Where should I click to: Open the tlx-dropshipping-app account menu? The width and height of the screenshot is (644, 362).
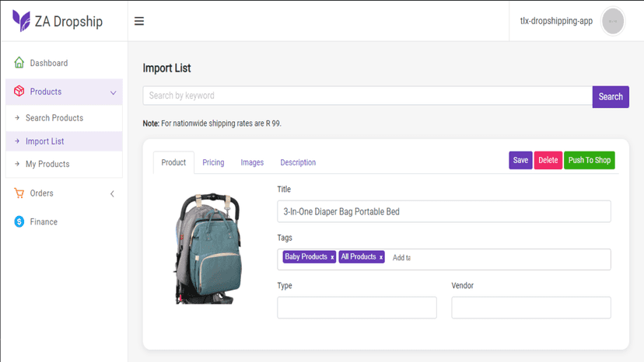pos(556,21)
